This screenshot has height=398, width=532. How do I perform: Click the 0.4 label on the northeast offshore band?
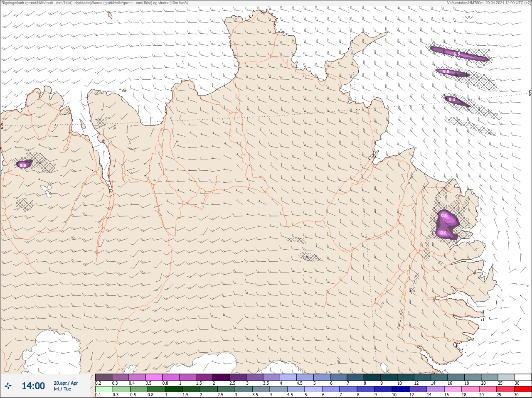pos(452,100)
